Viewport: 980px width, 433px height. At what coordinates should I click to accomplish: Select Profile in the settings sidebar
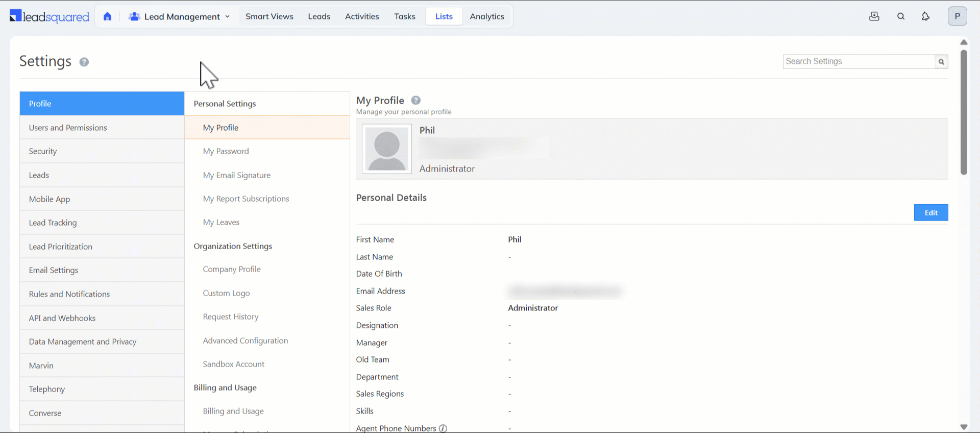pyautogui.click(x=102, y=104)
